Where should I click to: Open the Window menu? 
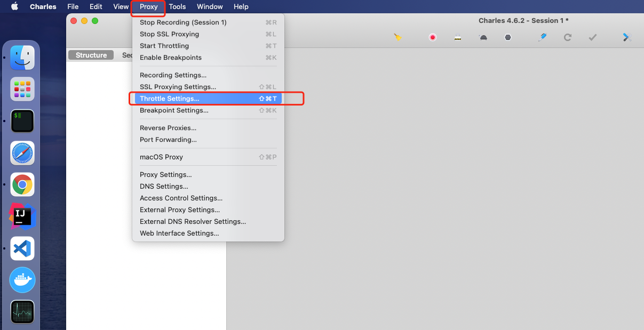[210, 6]
